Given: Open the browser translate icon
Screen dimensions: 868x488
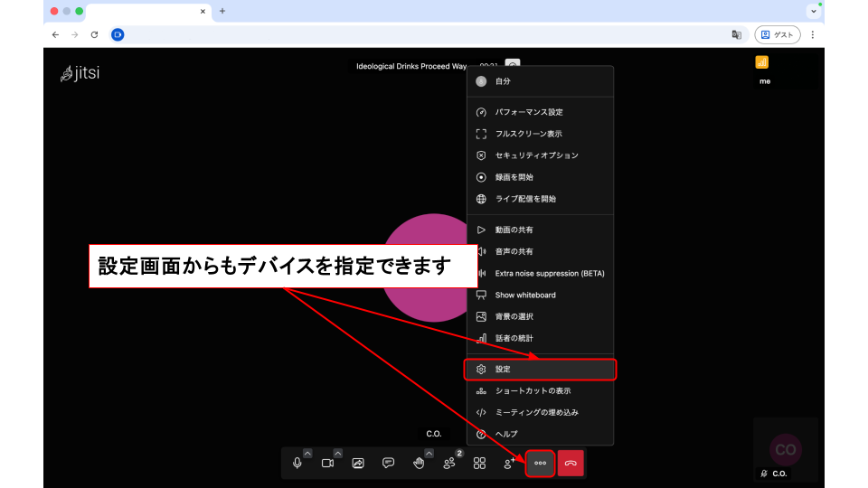Looking at the screenshot, I should (737, 34).
